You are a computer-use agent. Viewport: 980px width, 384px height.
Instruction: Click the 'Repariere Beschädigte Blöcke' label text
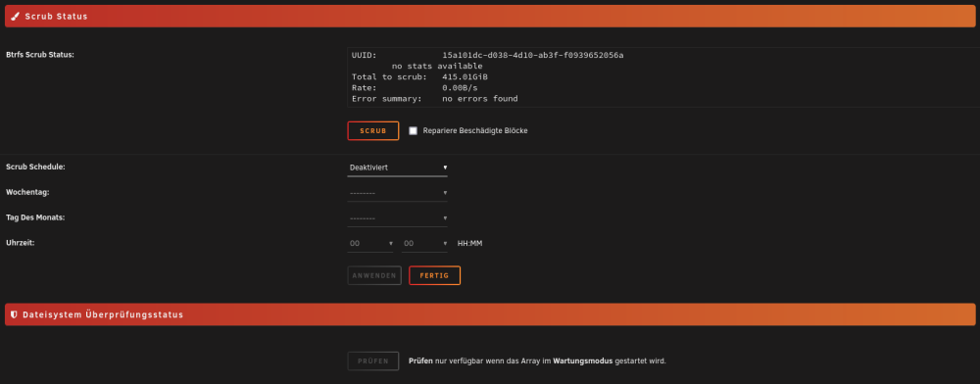(x=475, y=131)
